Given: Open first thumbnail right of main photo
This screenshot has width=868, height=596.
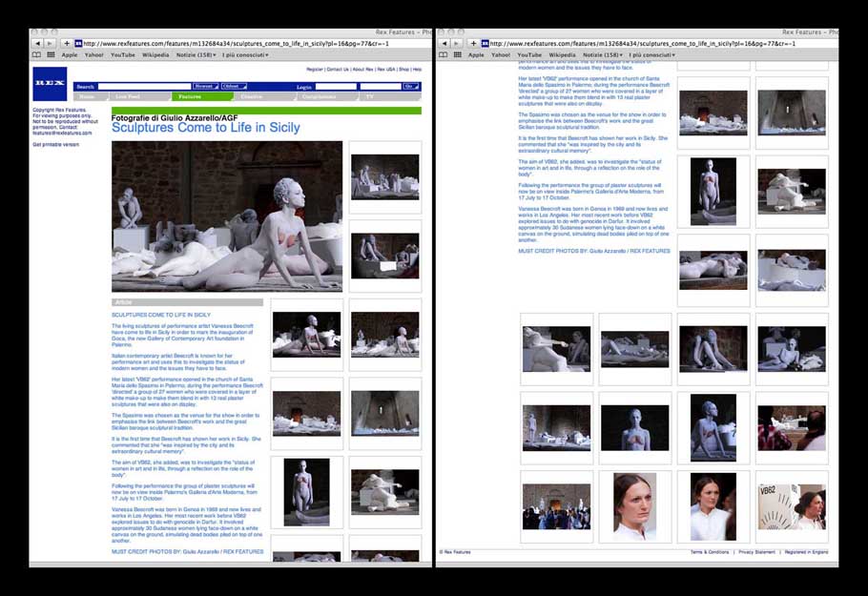Looking at the screenshot, I should tap(385, 177).
